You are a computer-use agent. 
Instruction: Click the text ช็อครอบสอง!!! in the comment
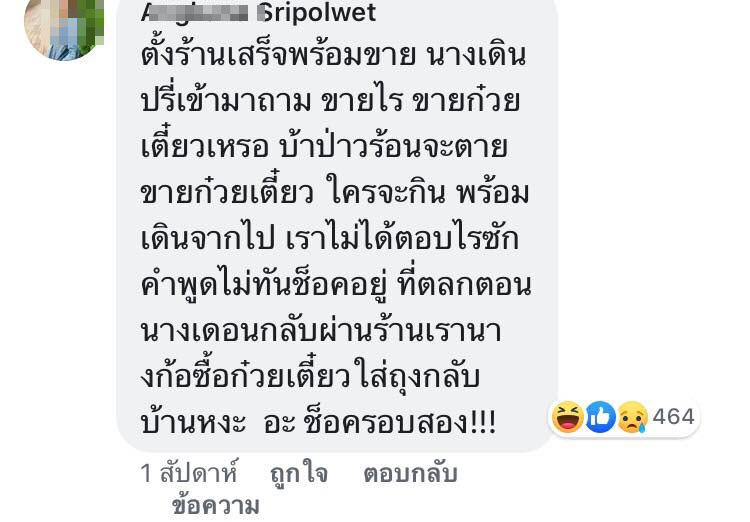pos(399,422)
